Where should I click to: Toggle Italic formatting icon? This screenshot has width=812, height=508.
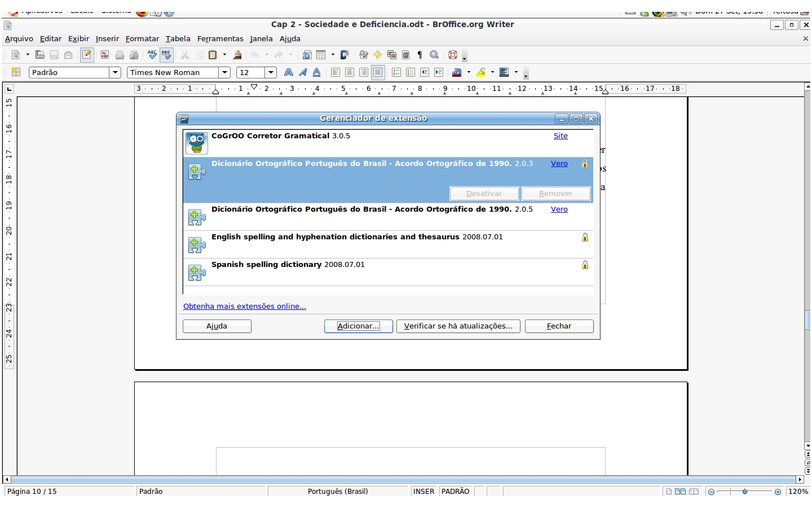(303, 72)
